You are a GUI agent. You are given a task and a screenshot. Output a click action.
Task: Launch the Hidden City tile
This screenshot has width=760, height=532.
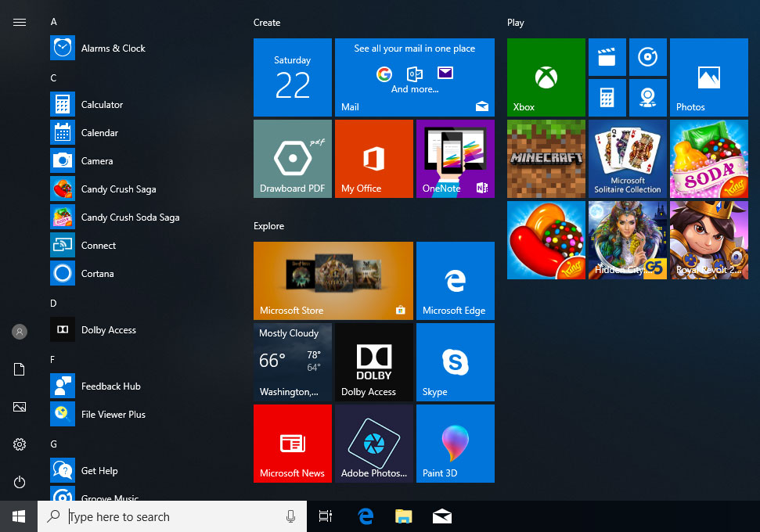point(628,240)
